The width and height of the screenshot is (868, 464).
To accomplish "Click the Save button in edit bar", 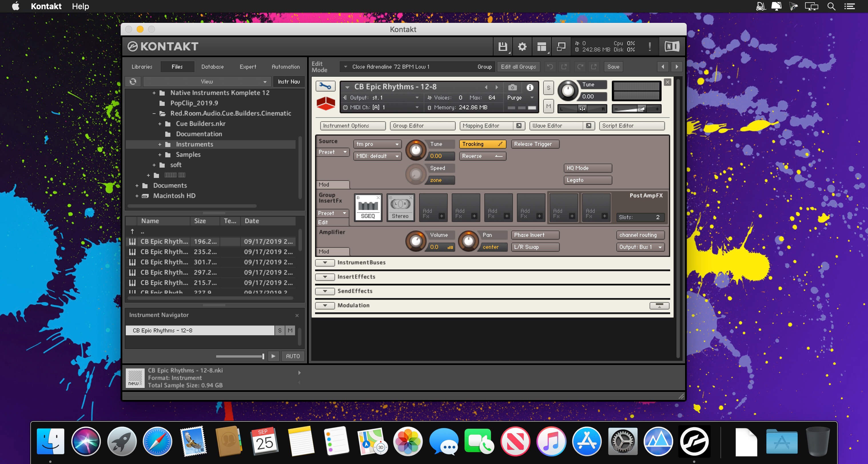I will pos(613,67).
